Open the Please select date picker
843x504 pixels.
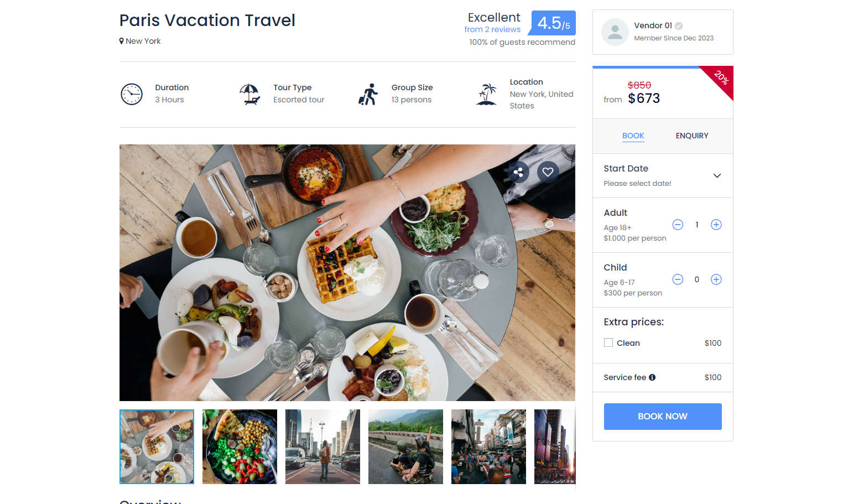coord(637,183)
